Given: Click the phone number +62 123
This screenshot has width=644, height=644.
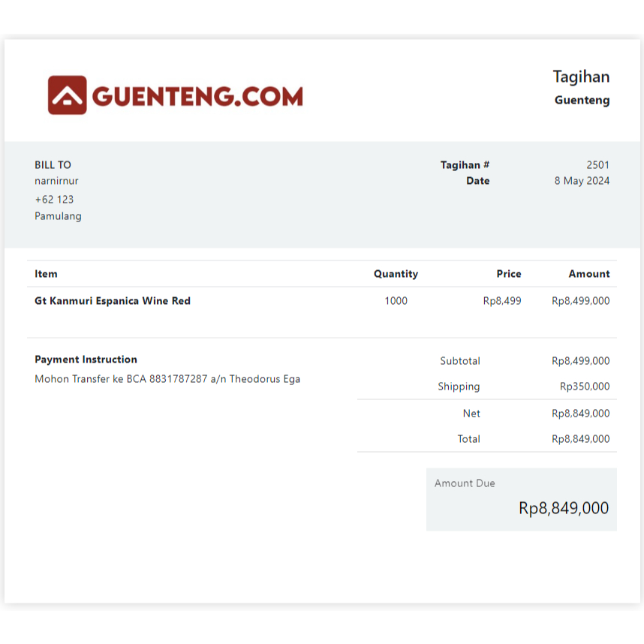Looking at the screenshot, I should (x=54, y=200).
